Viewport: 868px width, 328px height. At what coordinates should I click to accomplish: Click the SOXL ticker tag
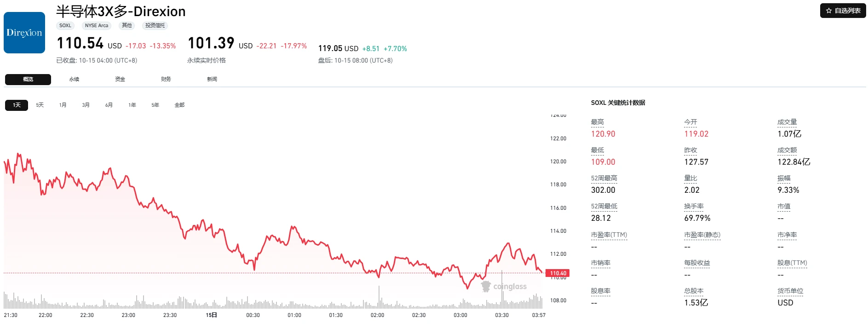[65, 25]
